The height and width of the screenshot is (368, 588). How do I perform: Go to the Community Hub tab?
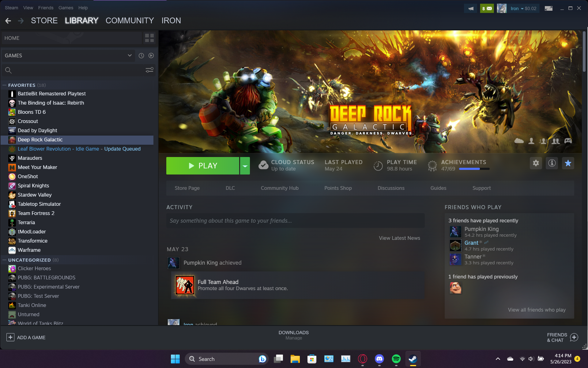pyautogui.click(x=280, y=188)
